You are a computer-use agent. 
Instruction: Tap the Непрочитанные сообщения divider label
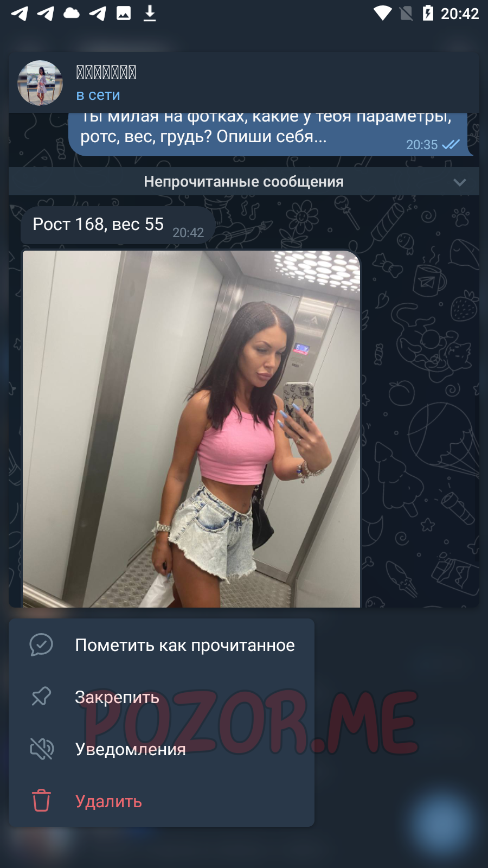[243, 182]
